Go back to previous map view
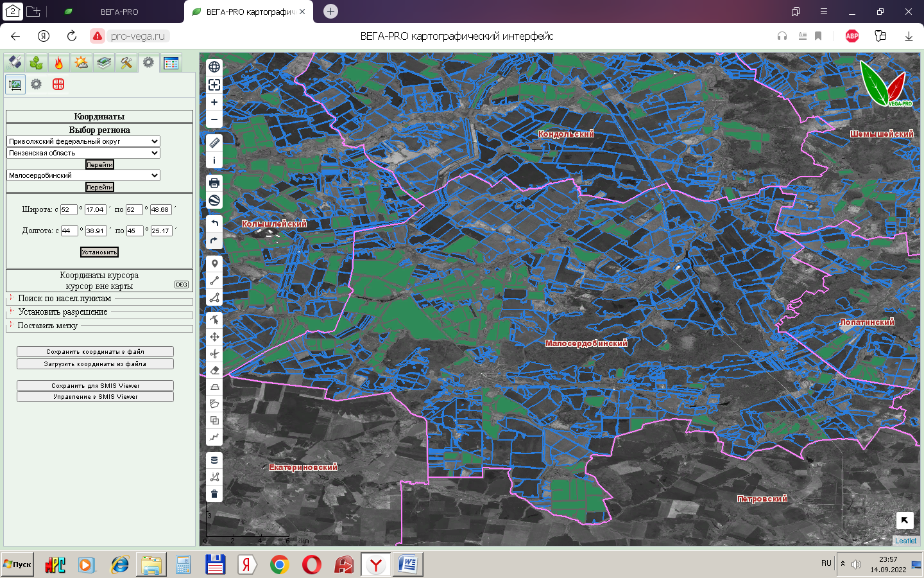 tap(214, 223)
